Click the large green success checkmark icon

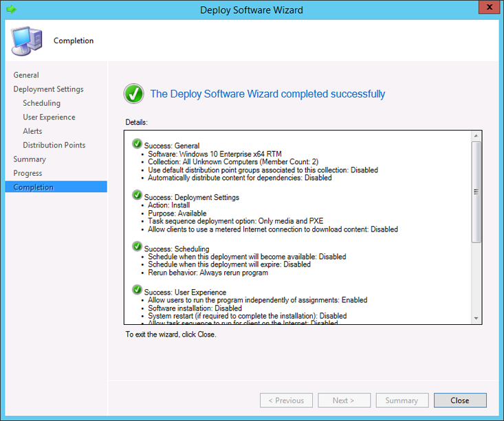pyautogui.click(x=133, y=94)
